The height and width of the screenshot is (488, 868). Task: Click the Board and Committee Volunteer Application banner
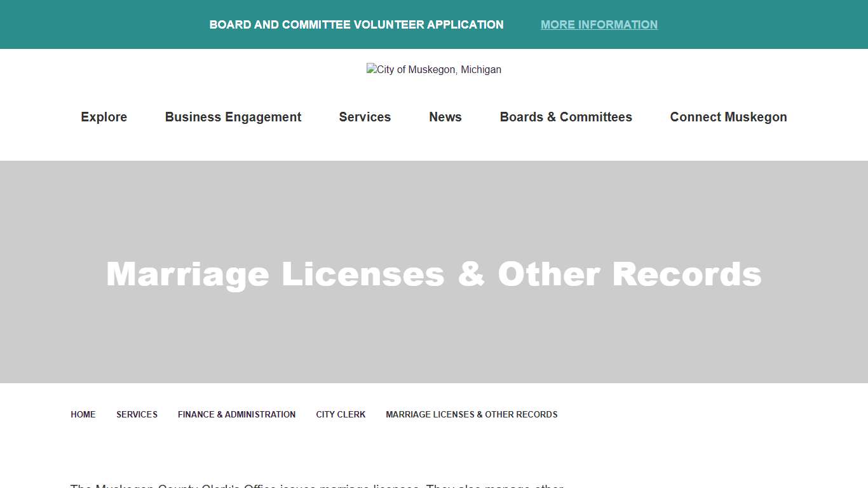[x=356, y=24]
